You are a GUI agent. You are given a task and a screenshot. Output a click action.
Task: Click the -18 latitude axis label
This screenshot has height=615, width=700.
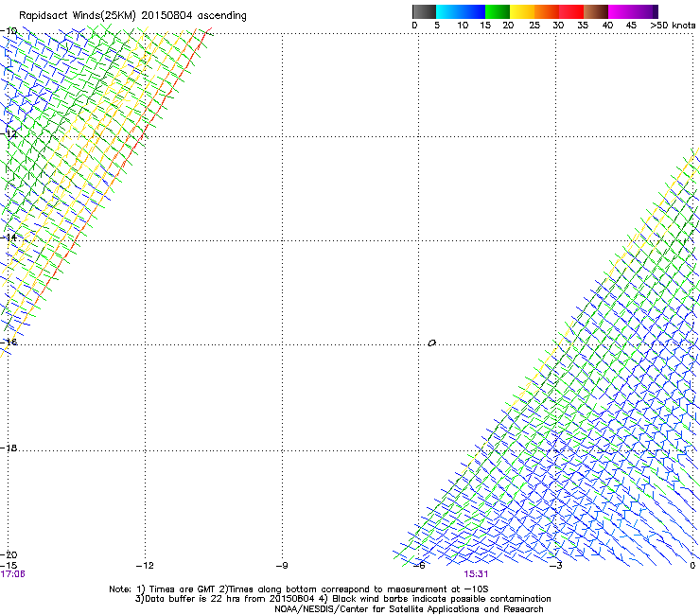tap(9, 448)
